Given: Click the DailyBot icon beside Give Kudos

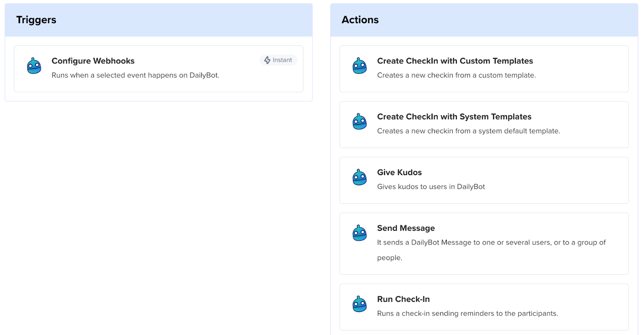Looking at the screenshot, I should click(359, 177).
